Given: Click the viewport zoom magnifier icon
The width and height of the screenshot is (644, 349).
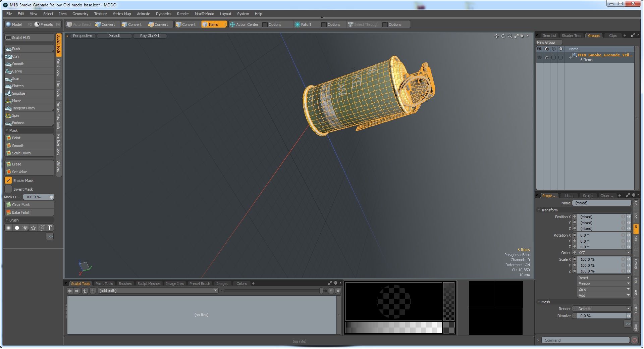Looking at the screenshot, I should click(x=510, y=36).
